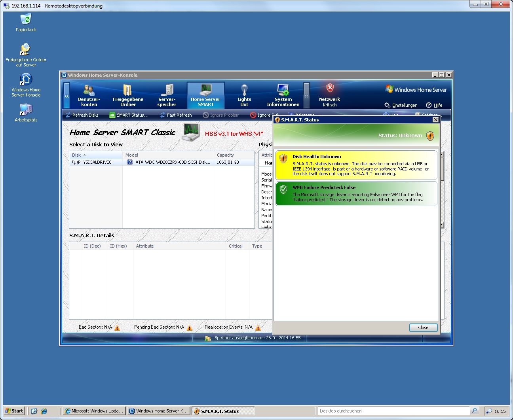Screen dimensions: 513x420
Task: Close the S.M.A.R.T. Status dialog with Close button
Action: (423, 327)
